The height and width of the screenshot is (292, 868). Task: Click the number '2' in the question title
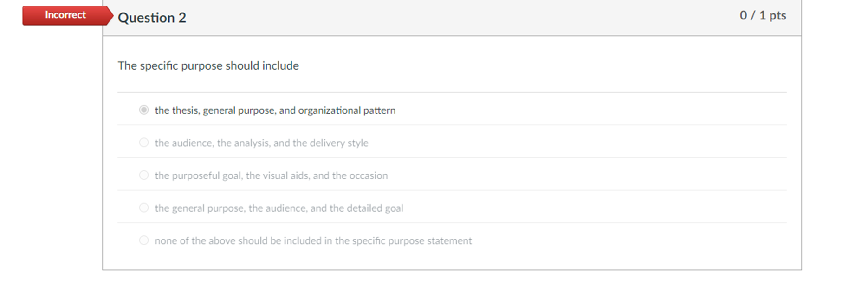tap(182, 18)
